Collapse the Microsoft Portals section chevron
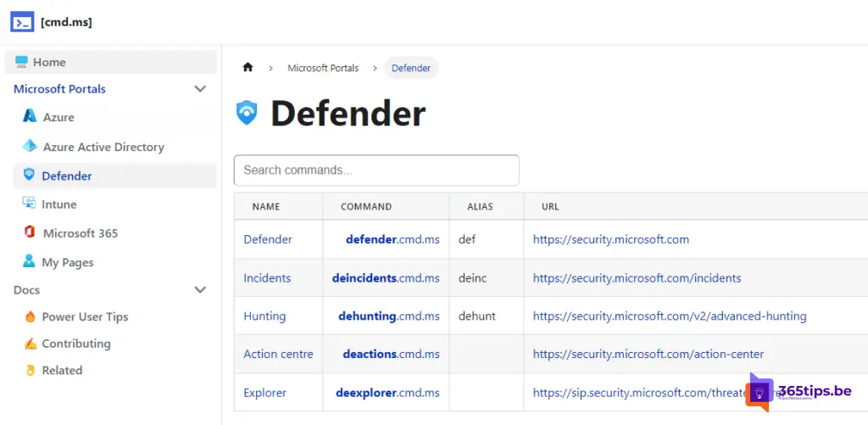 200,89
